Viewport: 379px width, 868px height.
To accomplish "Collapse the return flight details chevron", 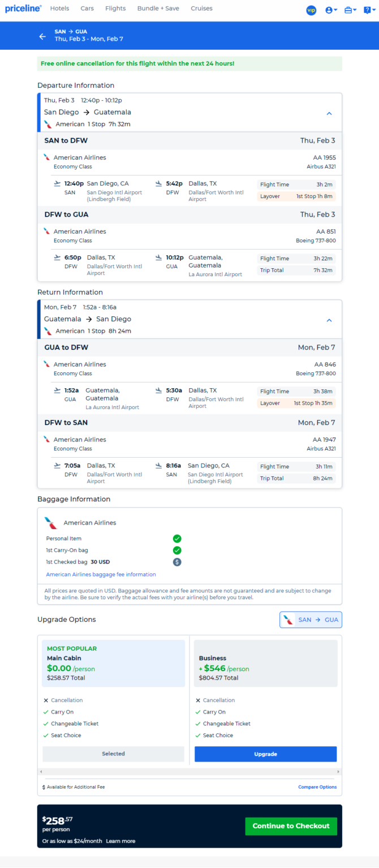I will point(329,320).
